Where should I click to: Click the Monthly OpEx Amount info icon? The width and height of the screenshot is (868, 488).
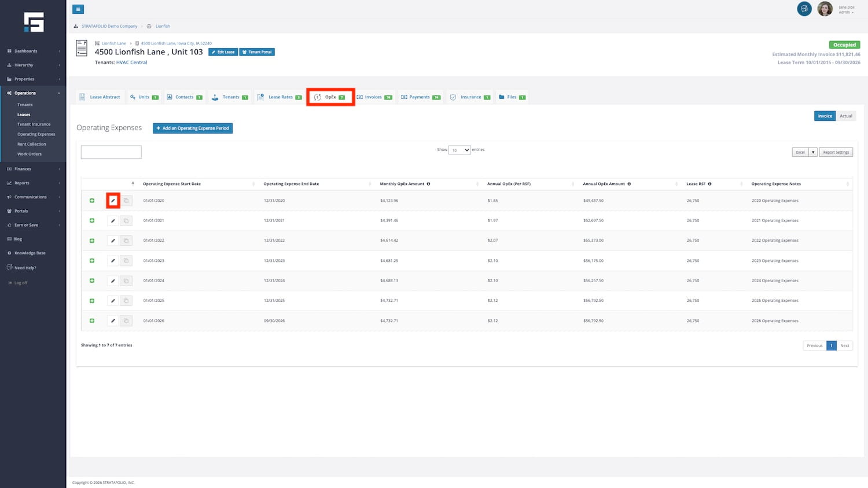428,184
